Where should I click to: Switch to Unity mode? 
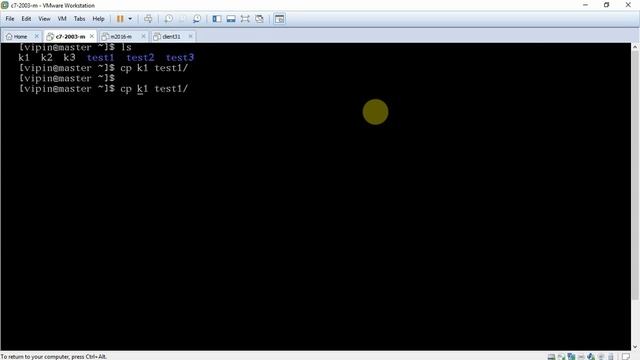[259, 19]
